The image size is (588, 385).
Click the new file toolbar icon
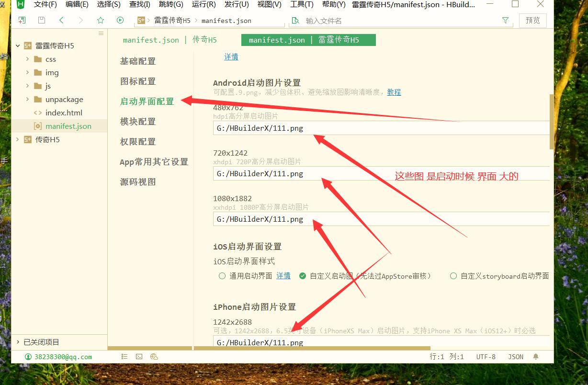[x=22, y=20]
